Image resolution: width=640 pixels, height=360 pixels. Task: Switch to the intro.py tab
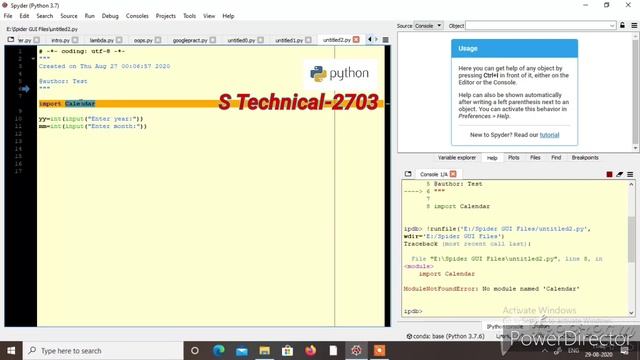coord(60,40)
